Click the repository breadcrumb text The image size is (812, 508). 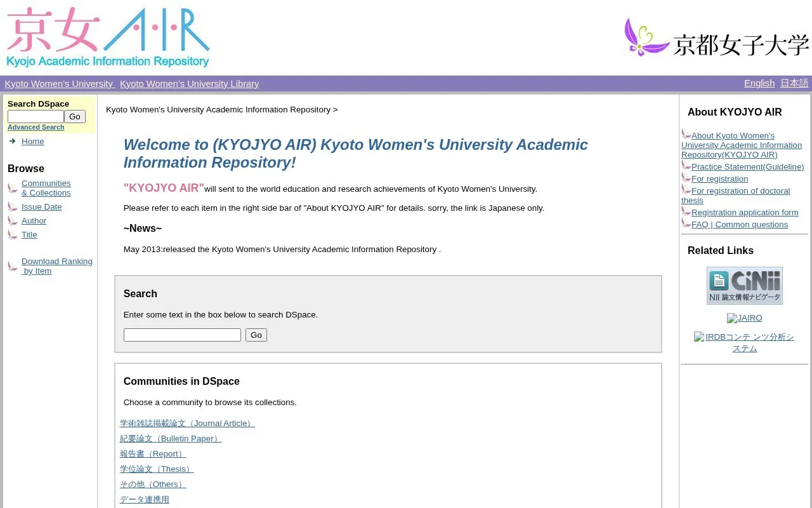(218, 110)
